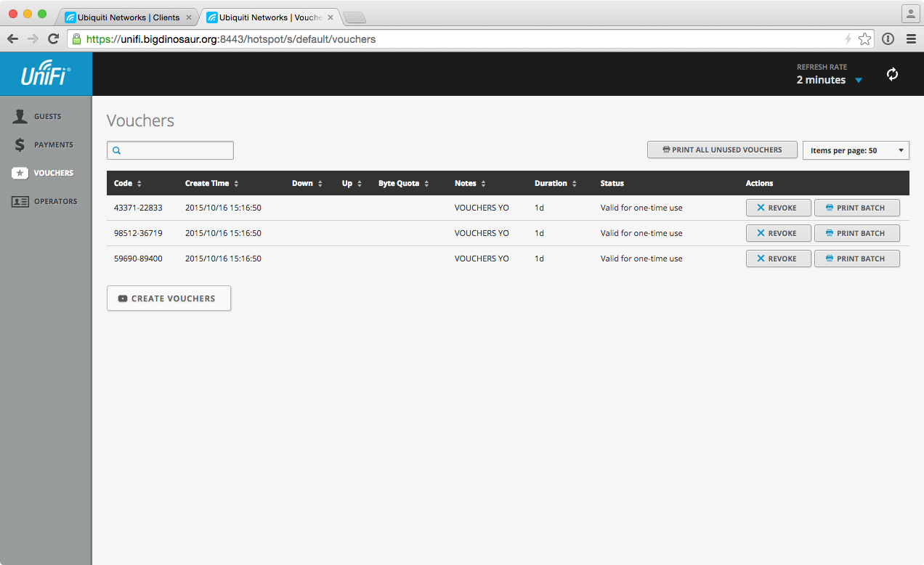Click Create Vouchers button
This screenshot has height=565, width=924.
pos(169,298)
